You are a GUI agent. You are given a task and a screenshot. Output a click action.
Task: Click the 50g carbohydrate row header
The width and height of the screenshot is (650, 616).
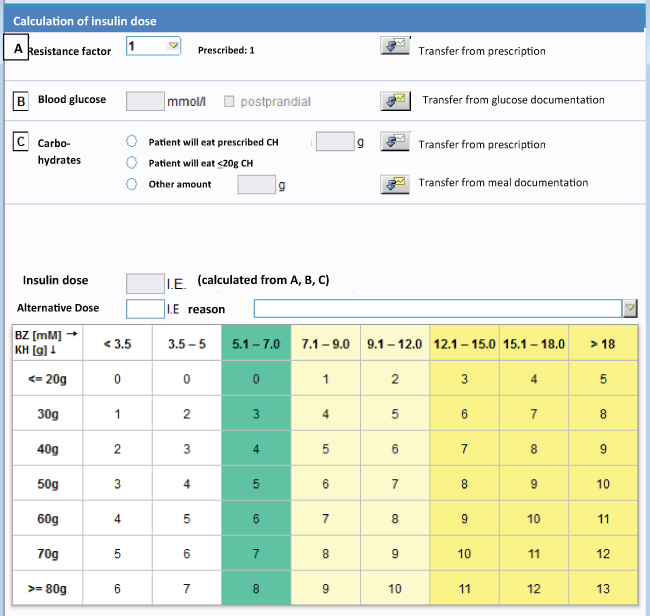point(46,484)
